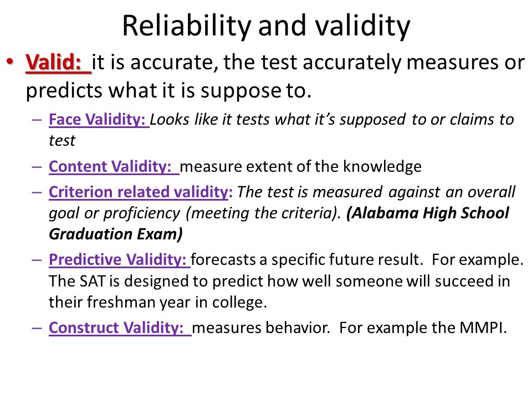
Task: Click the 'Criterion related validity' link
Action: pos(139,192)
